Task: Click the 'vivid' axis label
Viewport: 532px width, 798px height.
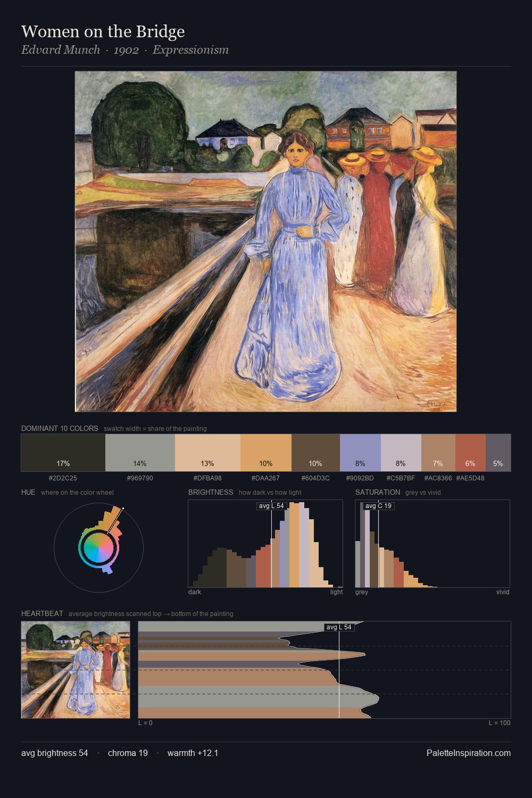Action: [503, 592]
